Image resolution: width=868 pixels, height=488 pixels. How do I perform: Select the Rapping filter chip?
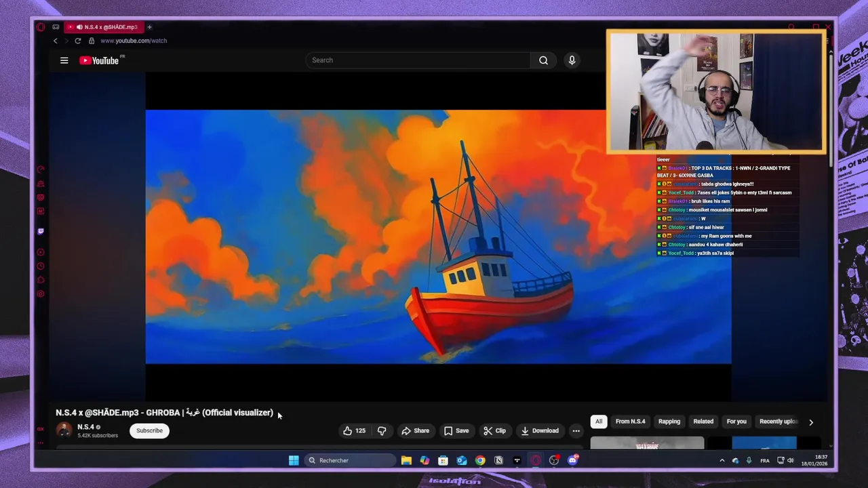click(669, 422)
